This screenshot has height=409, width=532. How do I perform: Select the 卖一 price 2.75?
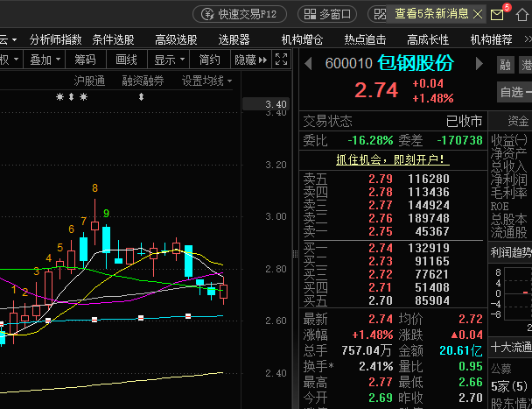coord(381,231)
